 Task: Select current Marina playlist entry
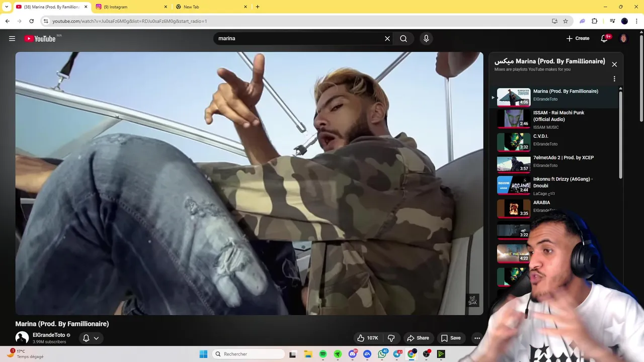pos(556,97)
